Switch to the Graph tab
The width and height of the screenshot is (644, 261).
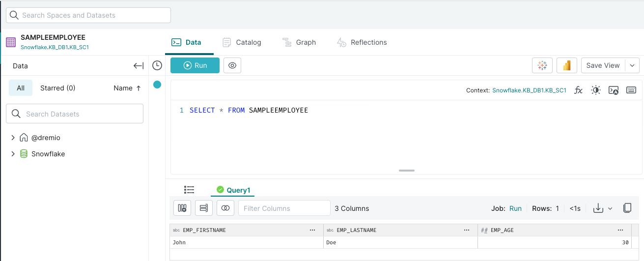click(x=299, y=42)
